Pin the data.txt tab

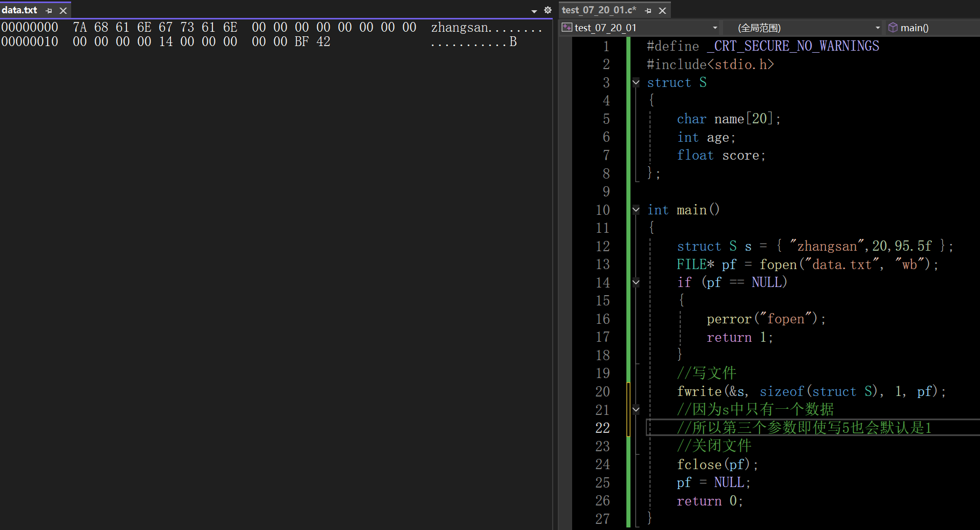pos(49,10)
